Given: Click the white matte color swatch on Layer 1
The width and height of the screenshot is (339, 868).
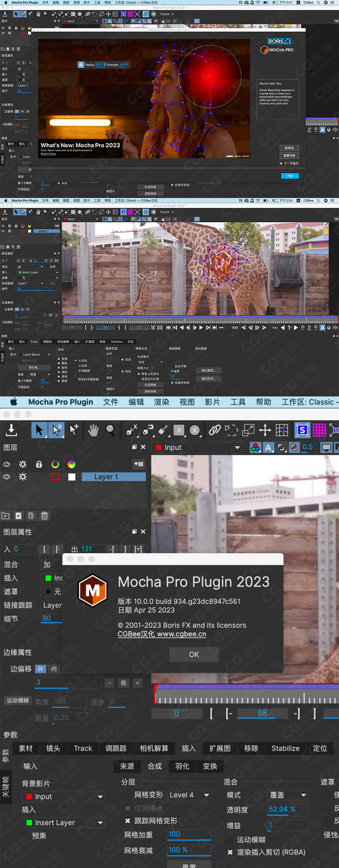Looking at the screenshot, I should coord(71,476).
